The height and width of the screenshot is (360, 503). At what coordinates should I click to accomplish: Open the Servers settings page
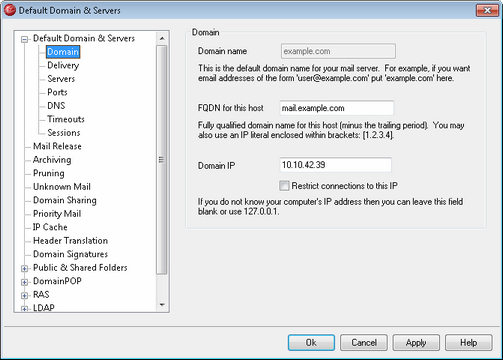(61, 79)
